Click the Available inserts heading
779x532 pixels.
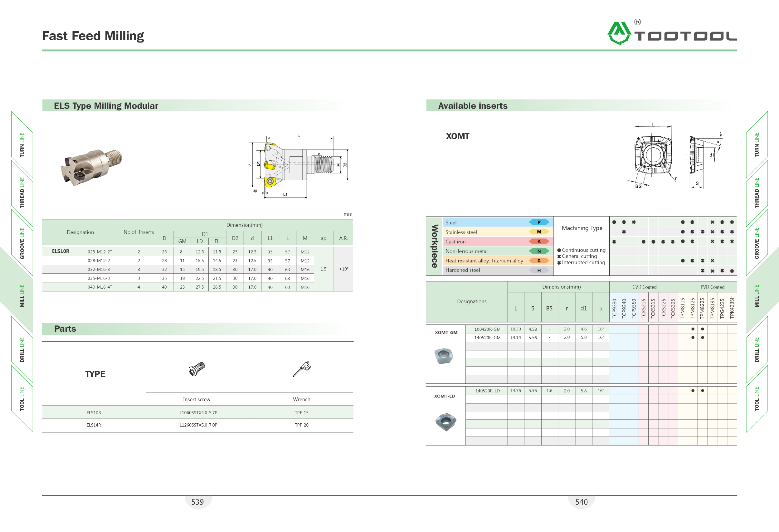point(473,106)
